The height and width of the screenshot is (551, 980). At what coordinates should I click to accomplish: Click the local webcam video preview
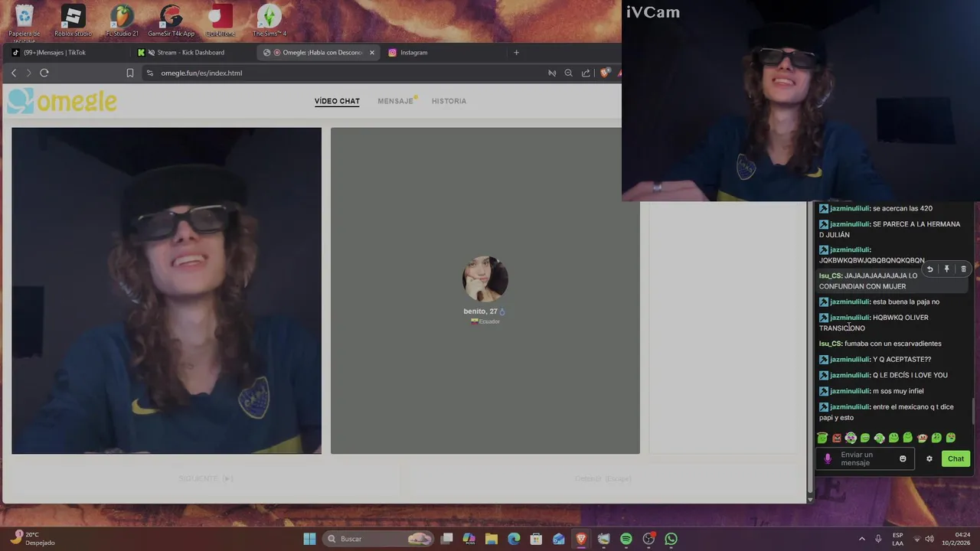pos(166,291)
